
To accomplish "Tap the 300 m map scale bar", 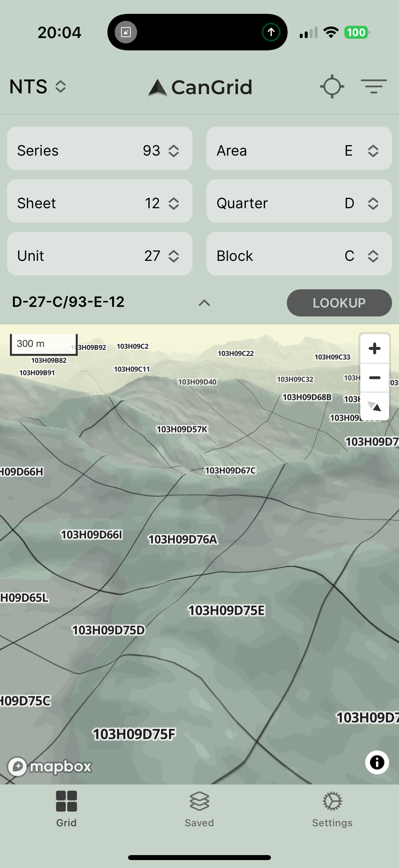I will click(44, 344).
